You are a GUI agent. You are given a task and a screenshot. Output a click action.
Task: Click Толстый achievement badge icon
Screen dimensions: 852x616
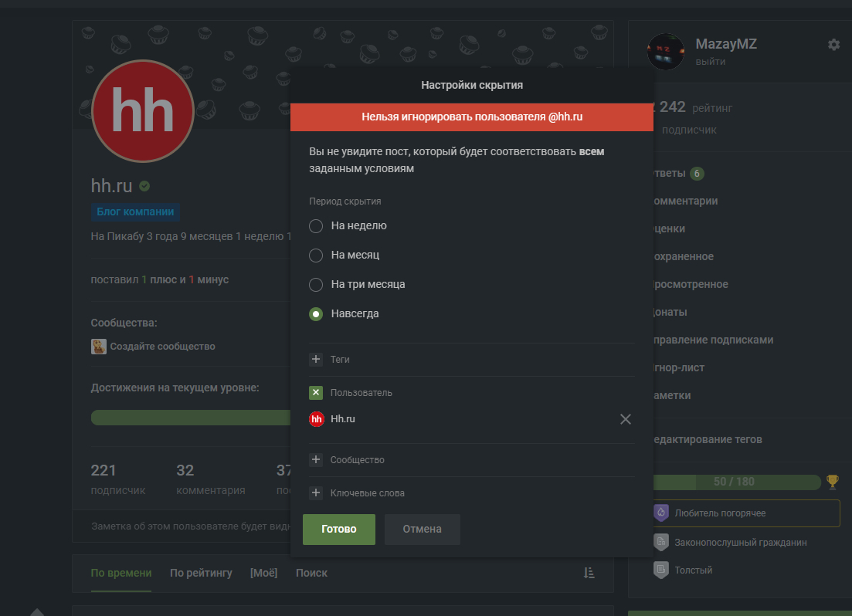660,570
